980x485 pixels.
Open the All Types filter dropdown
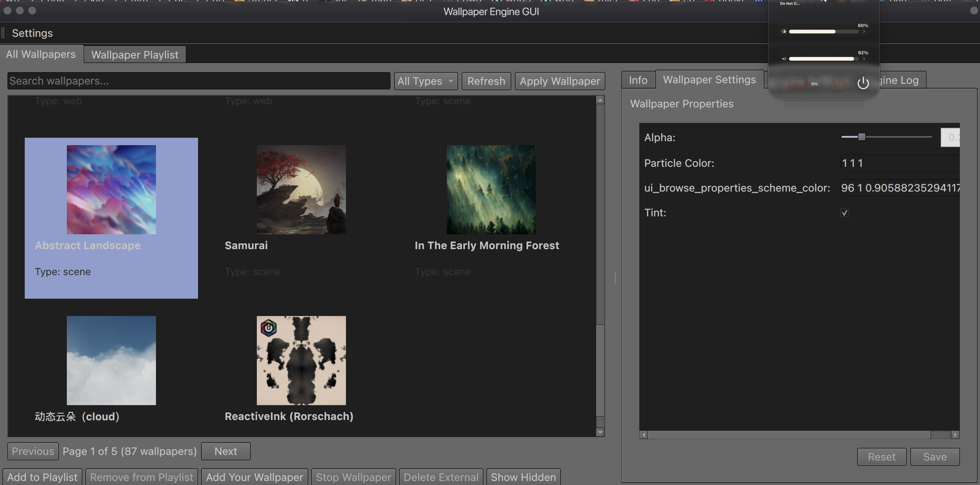click(426, 81)
